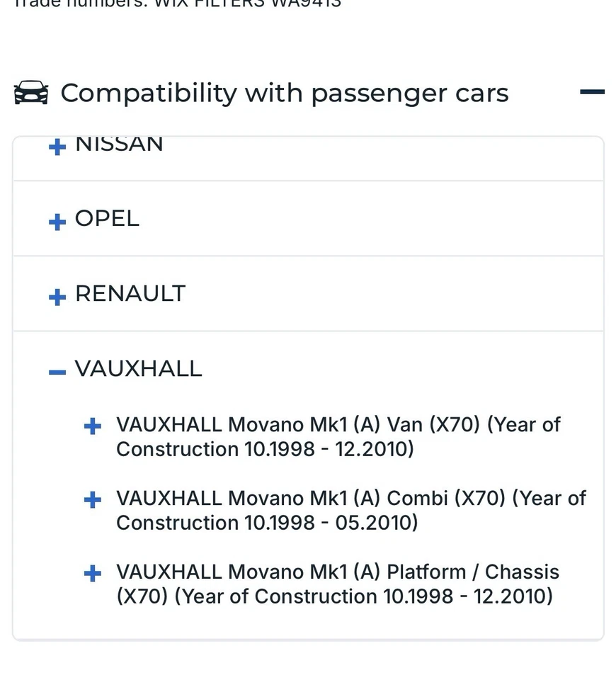Open the OPEL brand row label
The width and height of the screenshot is (616, 680).
(x=107, y=218)
